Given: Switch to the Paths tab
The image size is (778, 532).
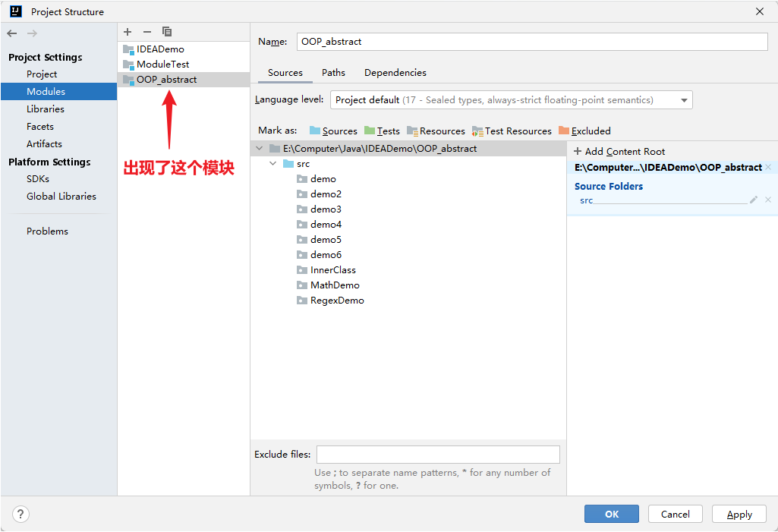Looking at the screenshot, I should 333,72.
